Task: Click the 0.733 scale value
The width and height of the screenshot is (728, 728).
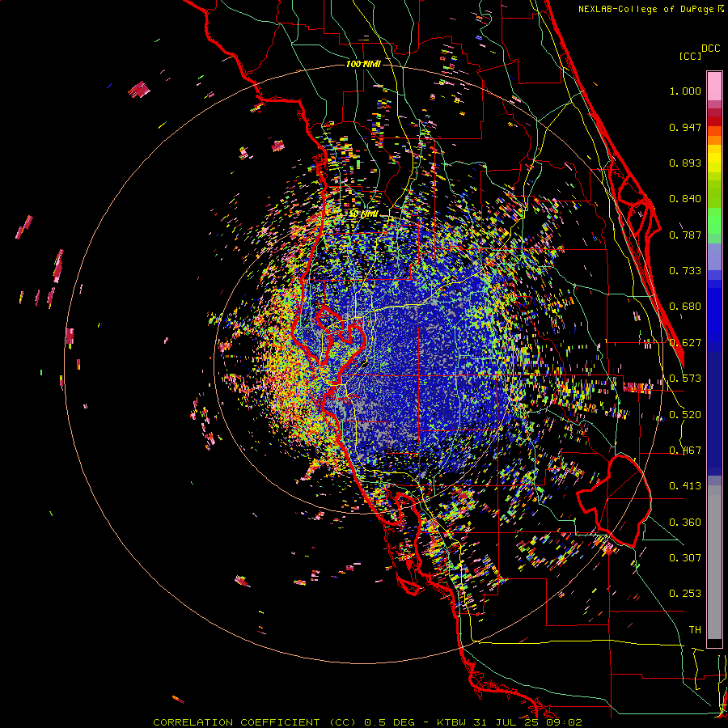Action: tap(685, 271)
